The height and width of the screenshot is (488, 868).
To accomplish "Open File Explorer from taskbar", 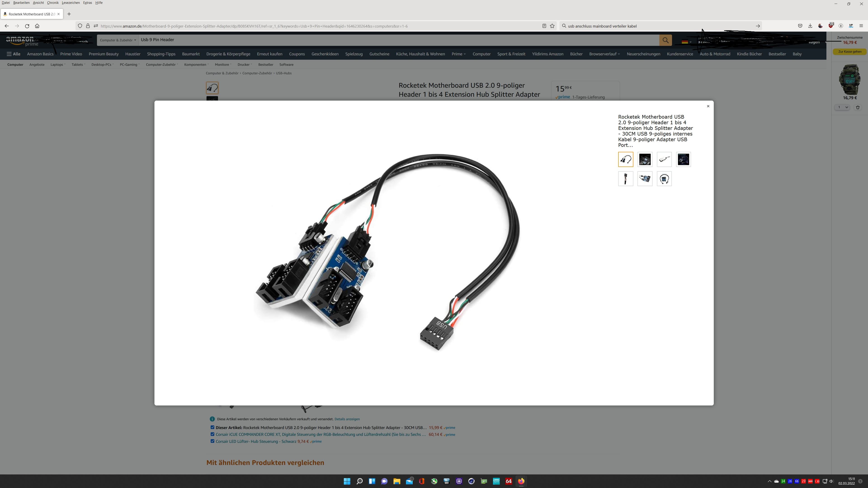I will coord(397,481).
